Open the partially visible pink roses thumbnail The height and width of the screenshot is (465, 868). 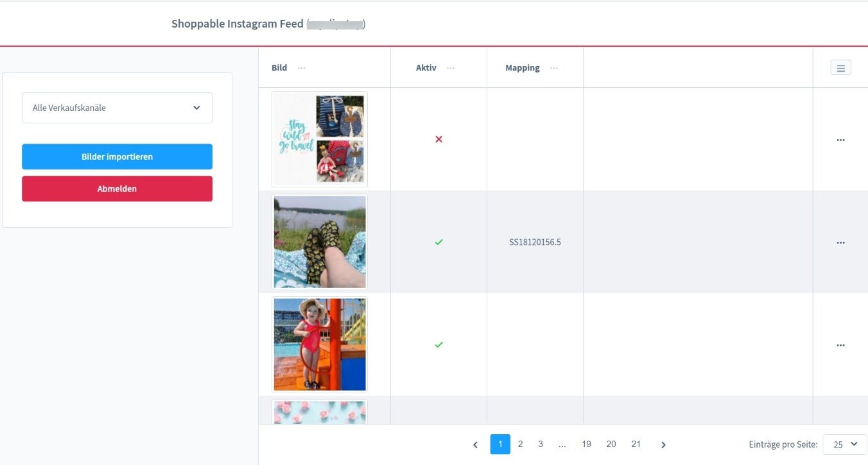[x=320, y=411]
